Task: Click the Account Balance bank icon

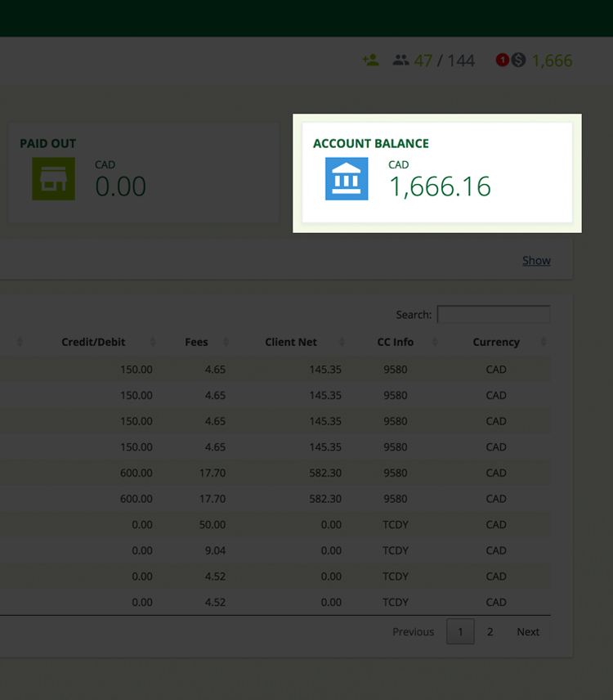Action: click(347, 178)
